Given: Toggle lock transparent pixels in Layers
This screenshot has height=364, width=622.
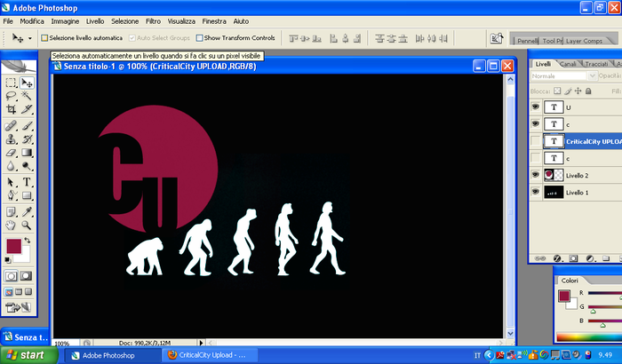Looking at the screenshot, I should [557, 91].
